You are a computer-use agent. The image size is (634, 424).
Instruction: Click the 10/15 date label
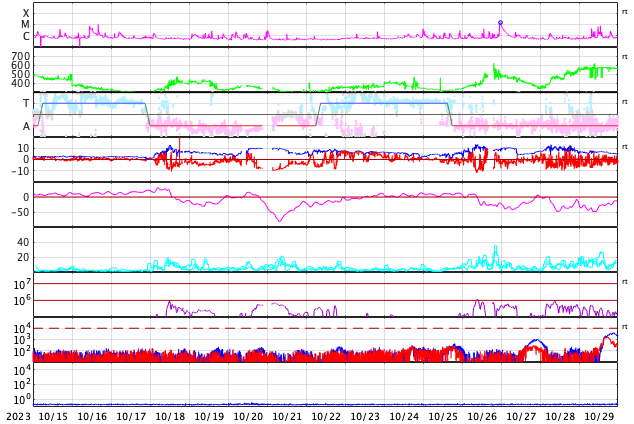click(x=53, y=417)
